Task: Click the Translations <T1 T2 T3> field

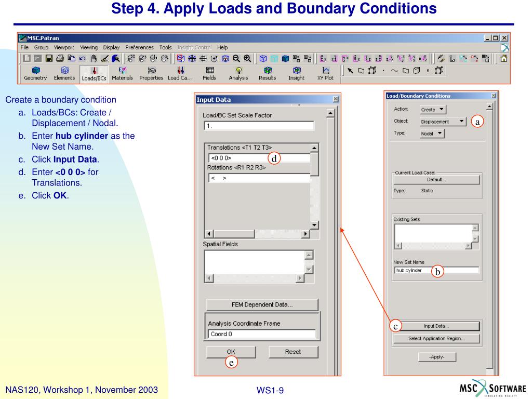Action: (259, 158)
